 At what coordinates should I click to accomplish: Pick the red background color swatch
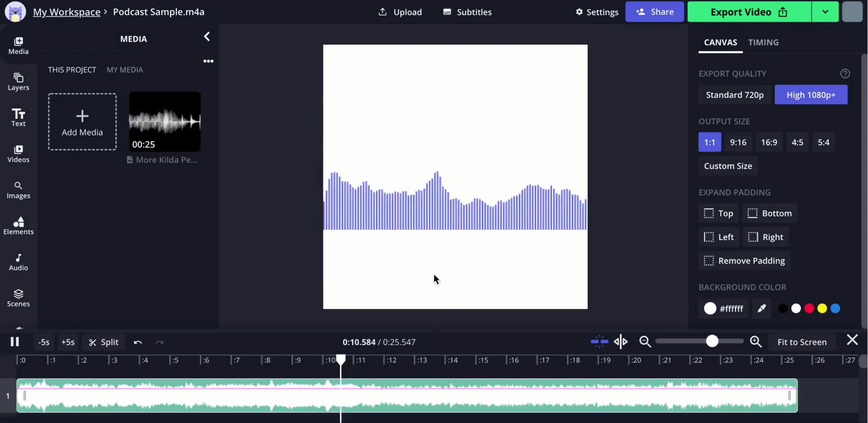pos(809,309)
